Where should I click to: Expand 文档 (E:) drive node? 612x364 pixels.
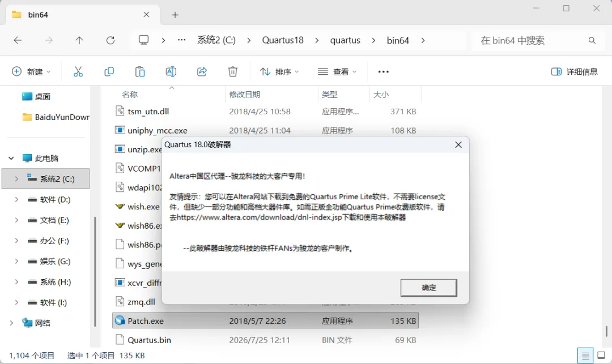click(16, 220)
